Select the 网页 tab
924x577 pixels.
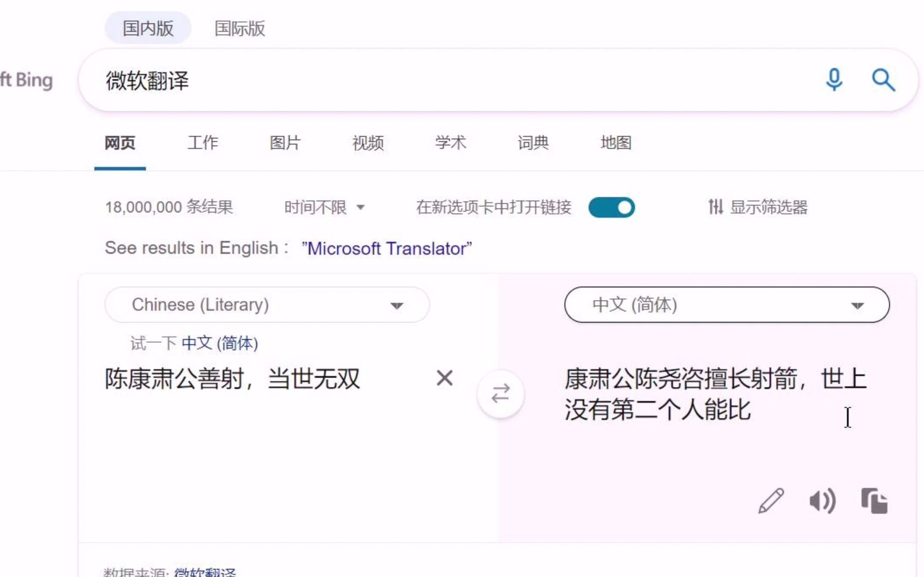pyautogui.click(x=120, y=143)
